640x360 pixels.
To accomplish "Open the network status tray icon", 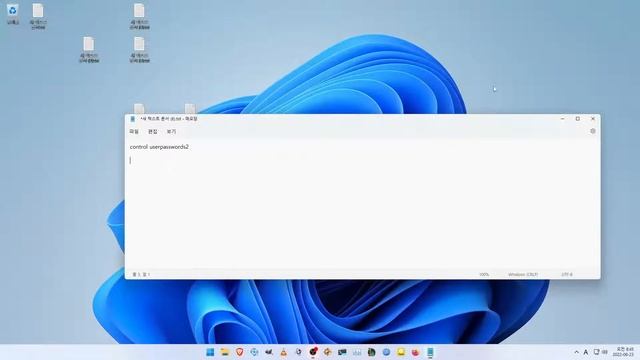I will [597, 352].
